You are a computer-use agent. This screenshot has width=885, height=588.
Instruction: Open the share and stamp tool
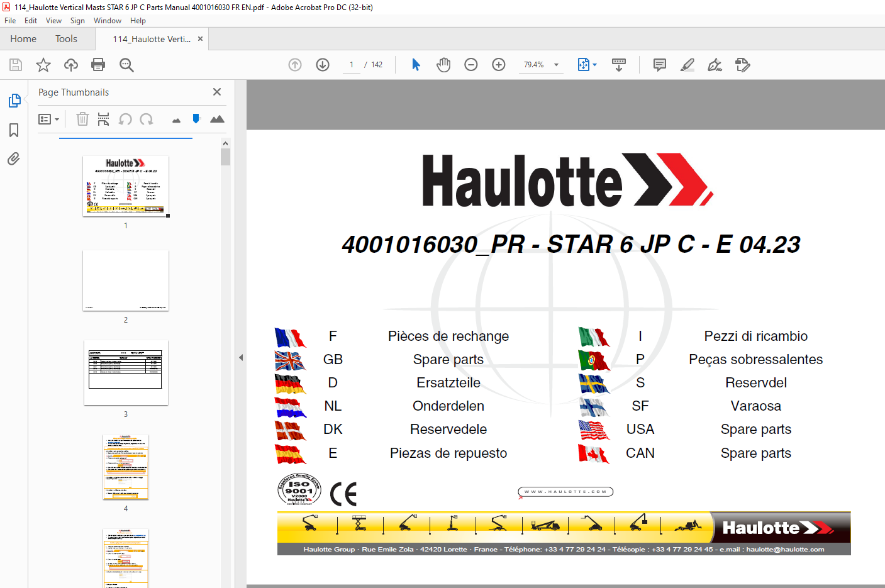pyautogui.click(x=743, y=65)
